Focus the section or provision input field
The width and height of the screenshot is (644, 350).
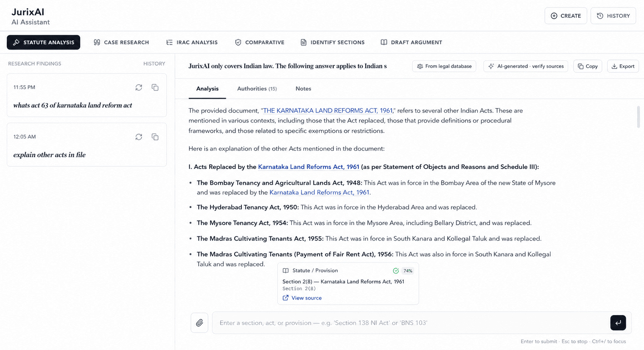[411, 323]
